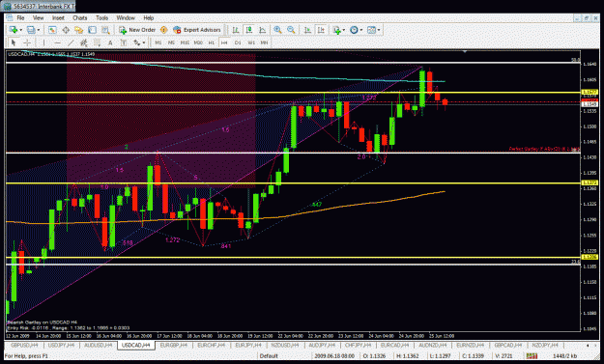This screenshot has height=364, width=604.
Task: Open the Indicators list icon
Action: tap(337, 30)
